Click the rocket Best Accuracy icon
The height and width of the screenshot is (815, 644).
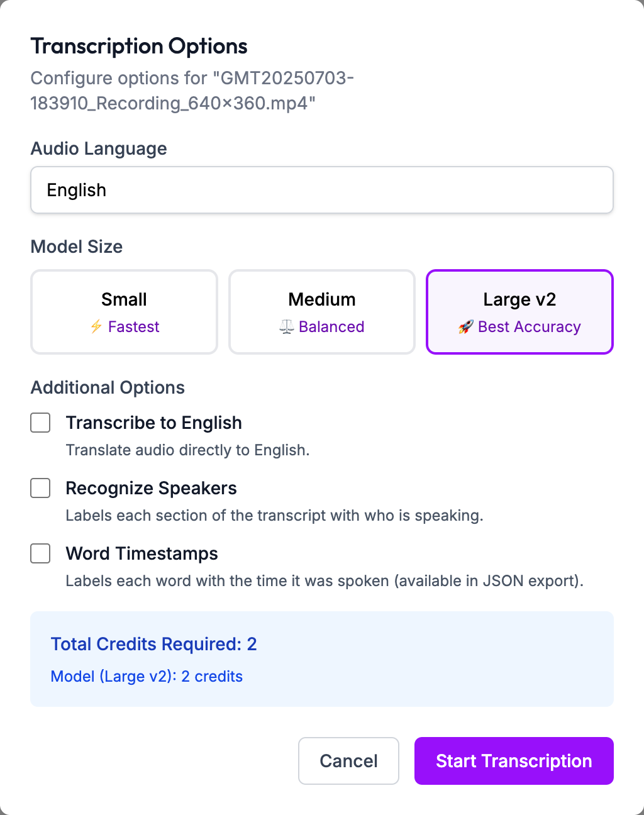pyautogui.click(x=465, y=327)
